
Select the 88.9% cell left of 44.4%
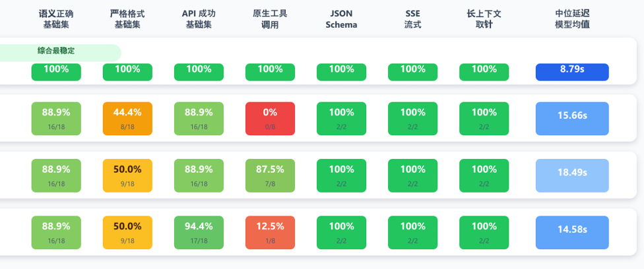click(x=56, y=119)
